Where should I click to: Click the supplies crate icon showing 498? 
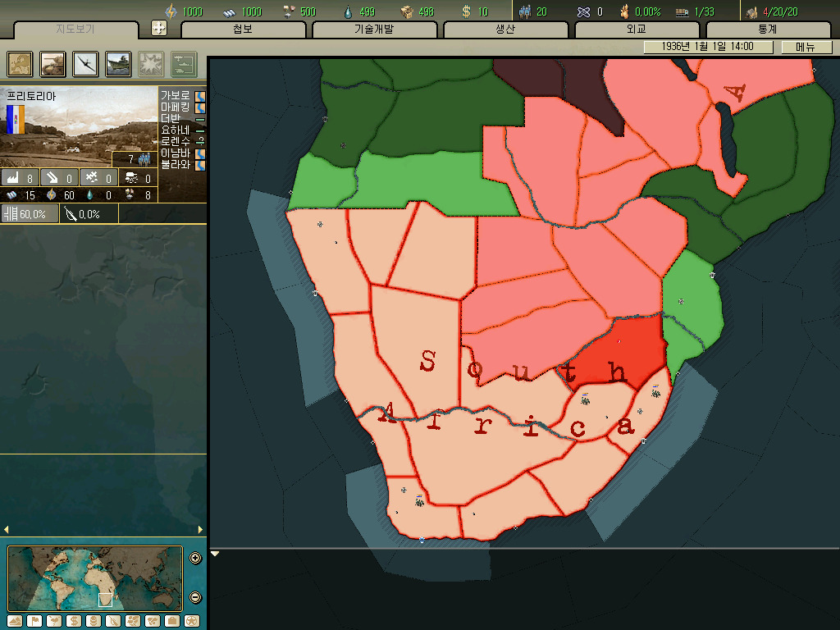(407, 11)
